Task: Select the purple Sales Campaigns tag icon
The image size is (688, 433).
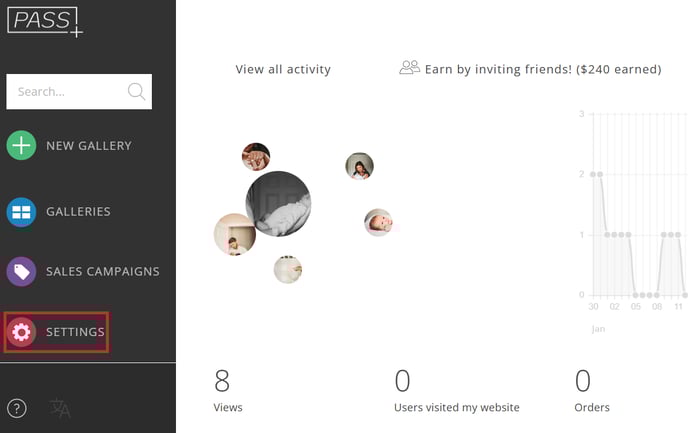Action: point(21,272)
